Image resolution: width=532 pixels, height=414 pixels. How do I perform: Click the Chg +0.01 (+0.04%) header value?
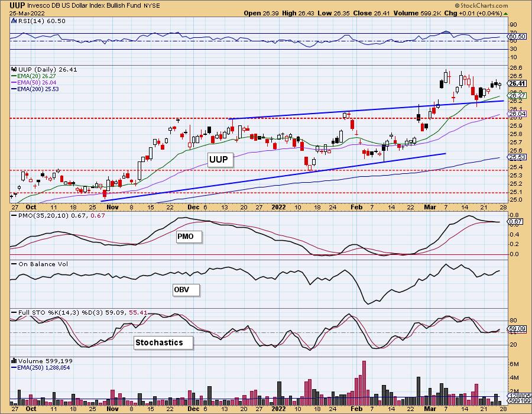473,13
